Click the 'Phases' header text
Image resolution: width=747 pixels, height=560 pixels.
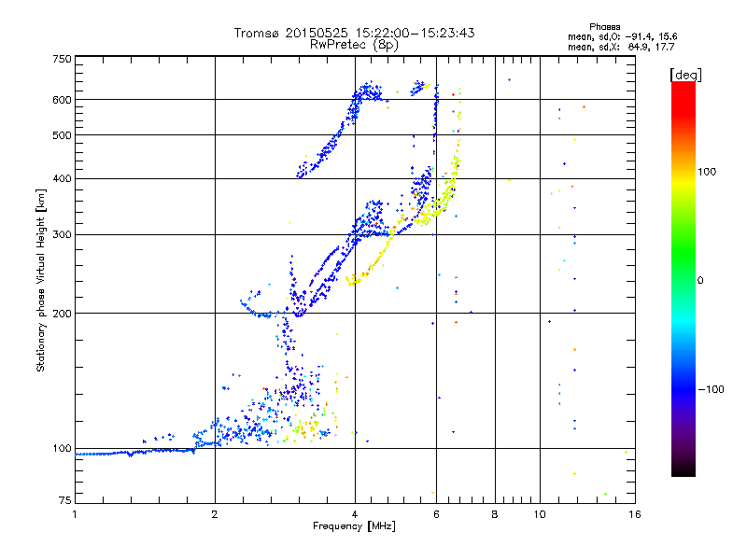(x=604, y=27)
